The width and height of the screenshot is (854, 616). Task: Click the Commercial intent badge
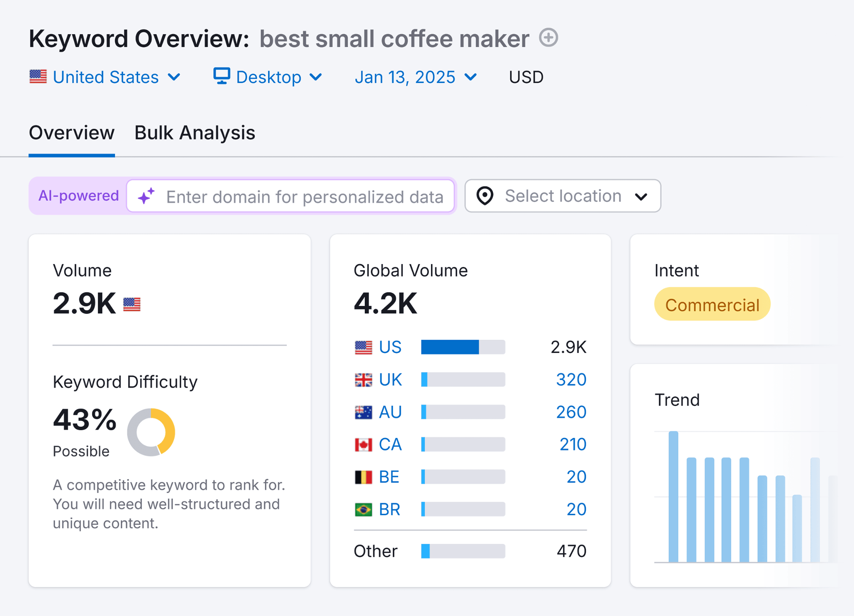[712, 304]
